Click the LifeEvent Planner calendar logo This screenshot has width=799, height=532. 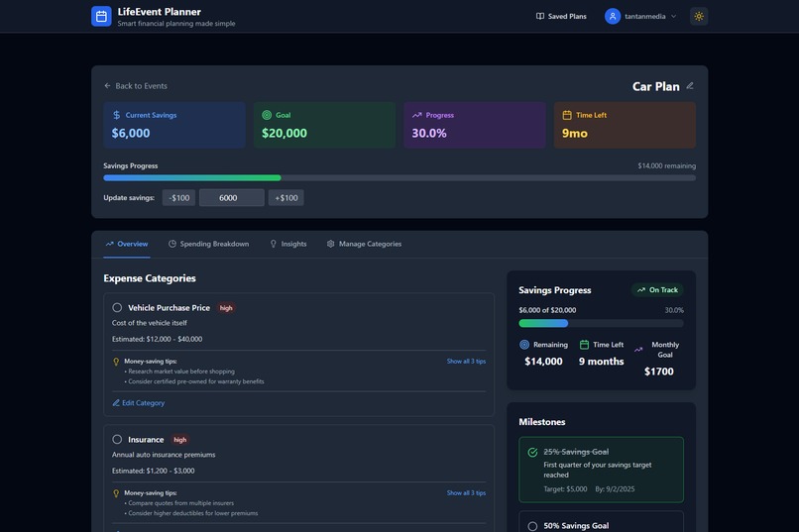(101, 16)
